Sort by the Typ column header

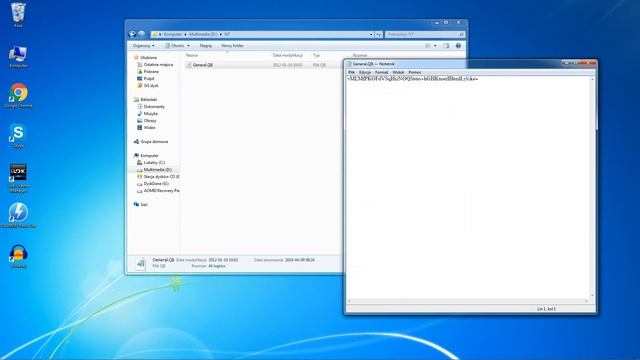tap(316, 55)
